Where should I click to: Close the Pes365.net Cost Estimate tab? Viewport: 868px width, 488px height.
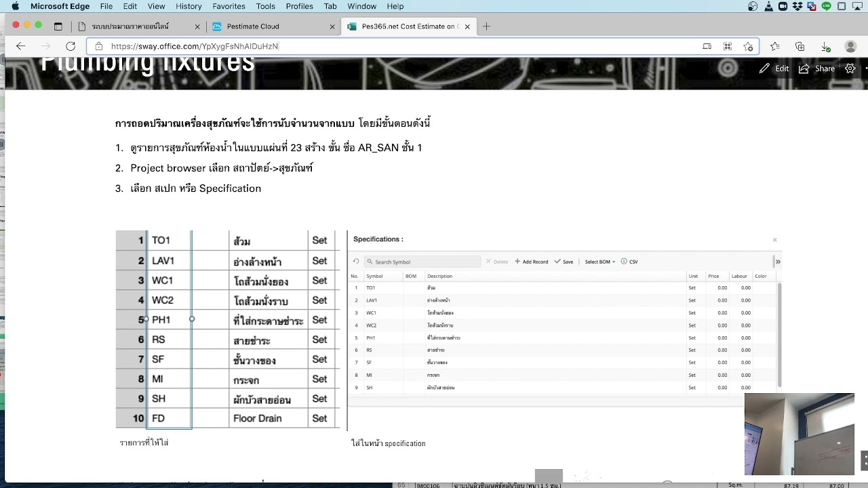467,26
